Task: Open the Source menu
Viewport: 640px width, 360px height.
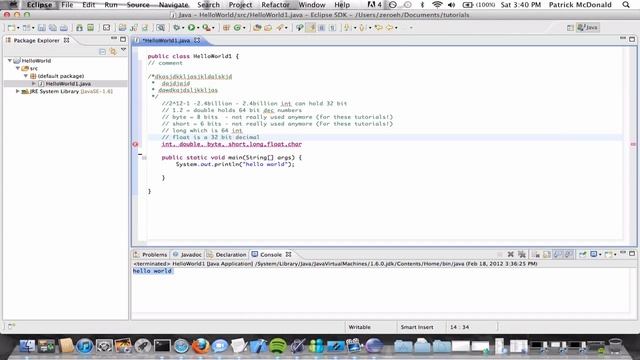Action: click(138, 5)
